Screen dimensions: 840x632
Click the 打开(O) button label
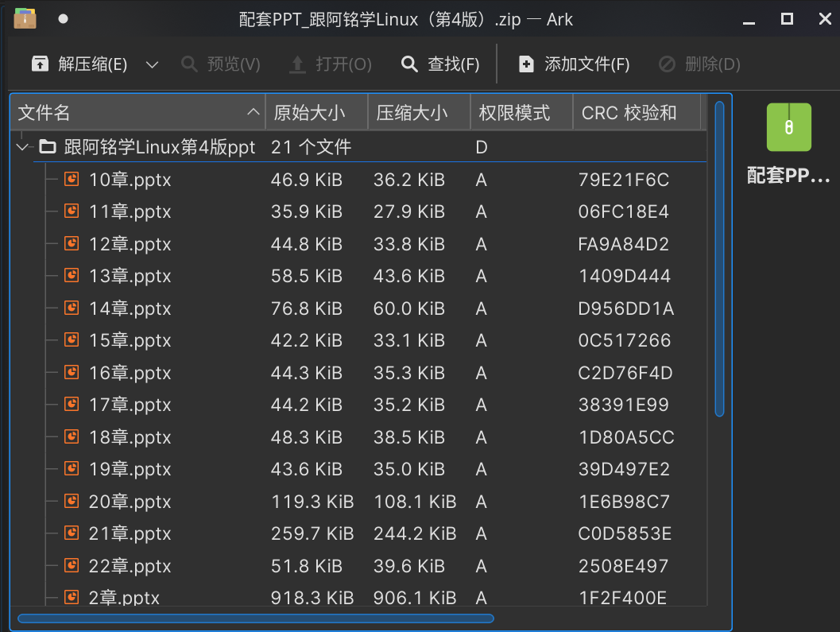343,64
